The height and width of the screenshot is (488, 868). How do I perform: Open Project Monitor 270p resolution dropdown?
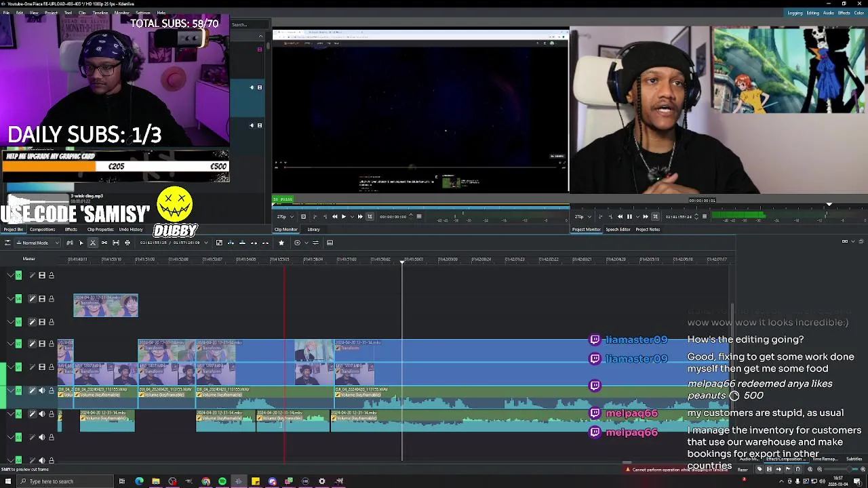(x=583, y=216)
